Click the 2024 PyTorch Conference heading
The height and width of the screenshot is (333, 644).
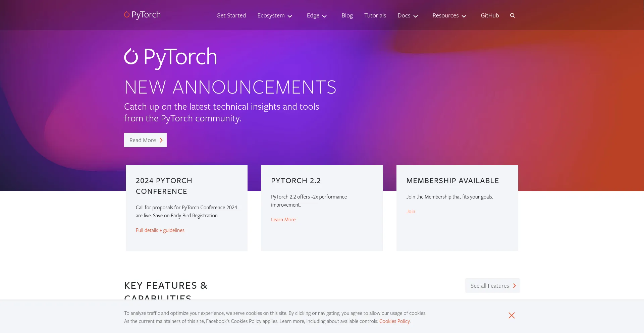(x=164, y=186)
